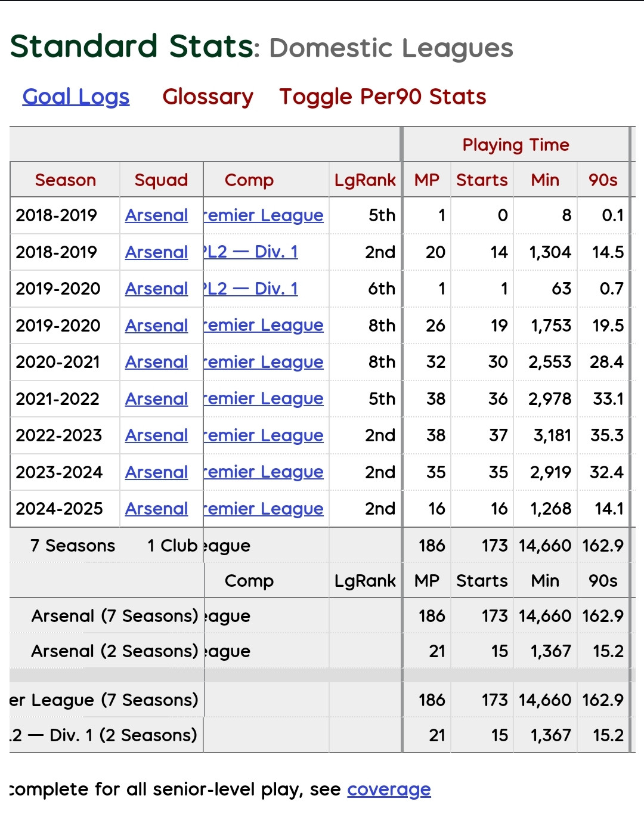This screenshot has height=817, width=644.
Task: Sort table by LgRank column header
Action: pyautogui.click(x=365, y=180)
